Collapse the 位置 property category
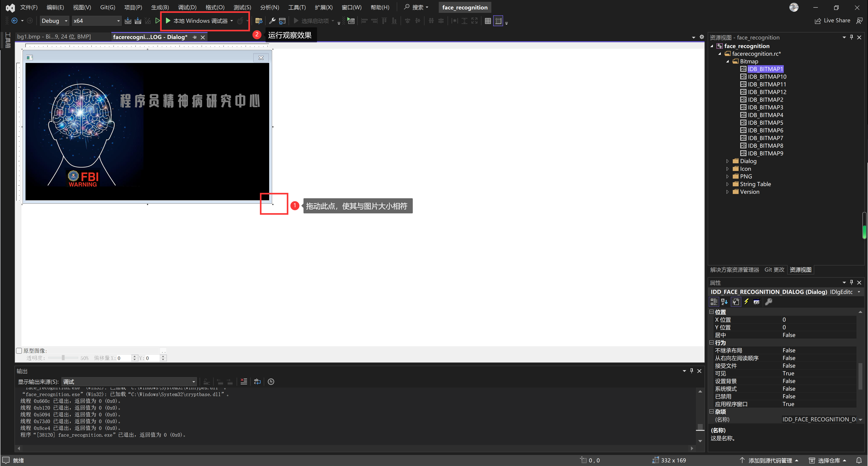The width and height of the screenshot is (868, 466). [712, 312]
